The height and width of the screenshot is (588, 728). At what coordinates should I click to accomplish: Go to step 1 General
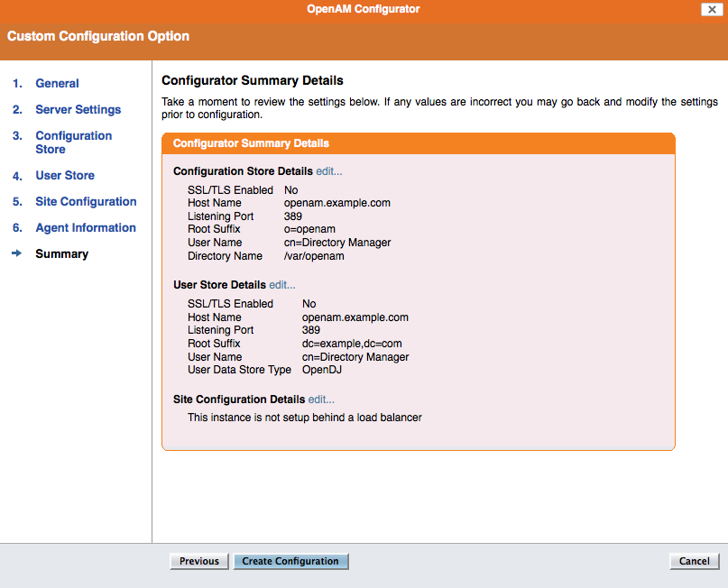point(57,84)
